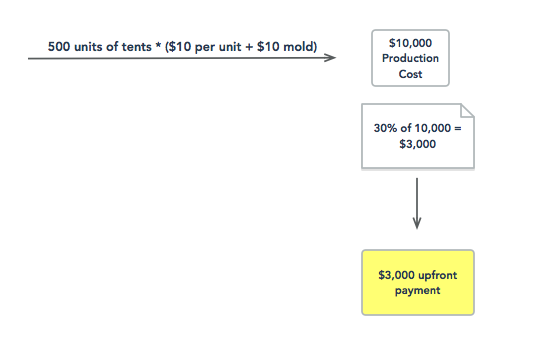Click the arrowhead of the downward arrow
The image size is (533, 360).
click(417, 223)
